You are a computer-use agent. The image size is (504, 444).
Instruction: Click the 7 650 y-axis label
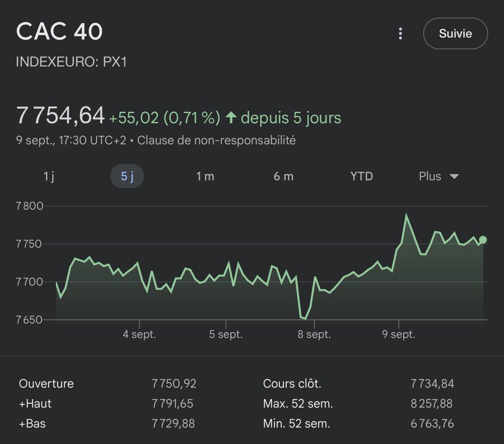click(29, 320)
